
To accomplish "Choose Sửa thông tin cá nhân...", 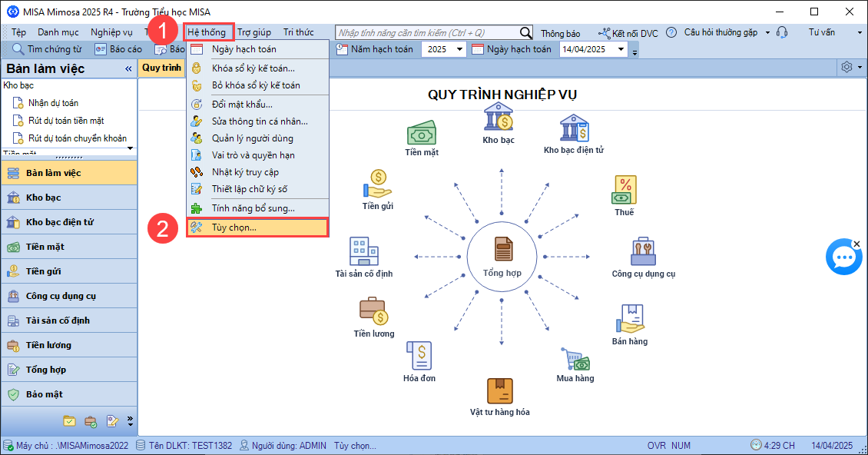I will tap(257, 121).
